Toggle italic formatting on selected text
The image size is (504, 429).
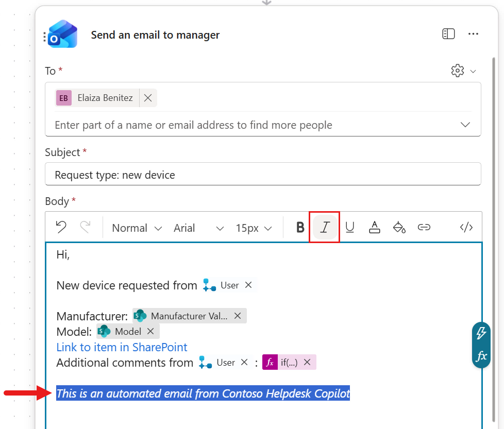tap(325, 227)
